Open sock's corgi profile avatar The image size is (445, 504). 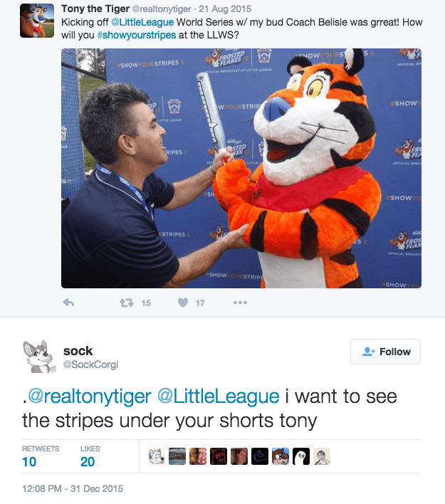[x=39, y=357]
